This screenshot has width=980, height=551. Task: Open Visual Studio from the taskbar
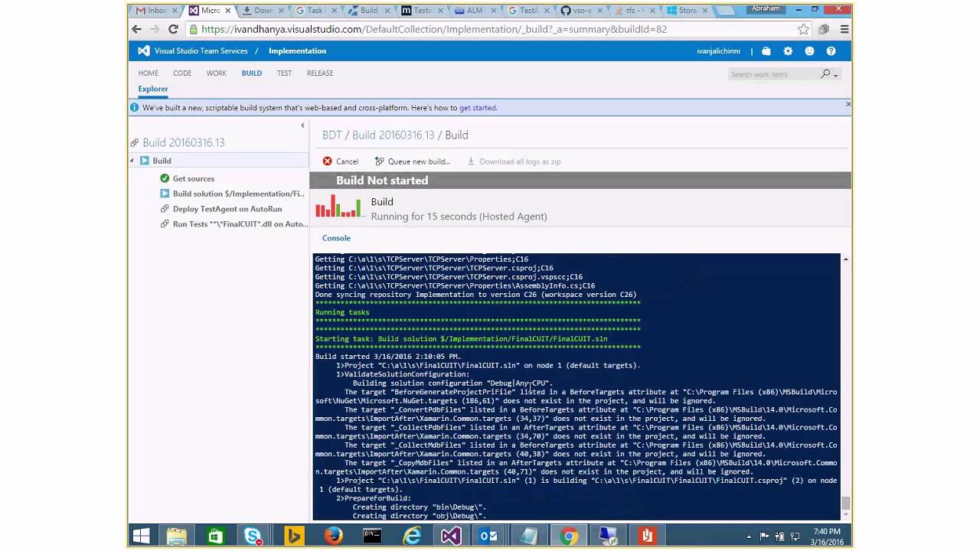coord(451,536)
